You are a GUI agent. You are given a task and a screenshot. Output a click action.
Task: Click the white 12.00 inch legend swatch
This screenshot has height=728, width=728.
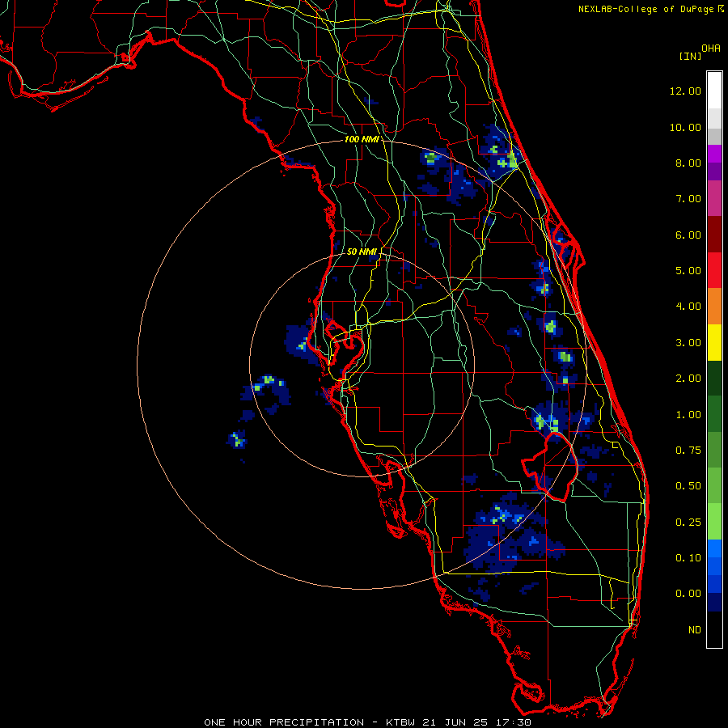pos(714,91)
